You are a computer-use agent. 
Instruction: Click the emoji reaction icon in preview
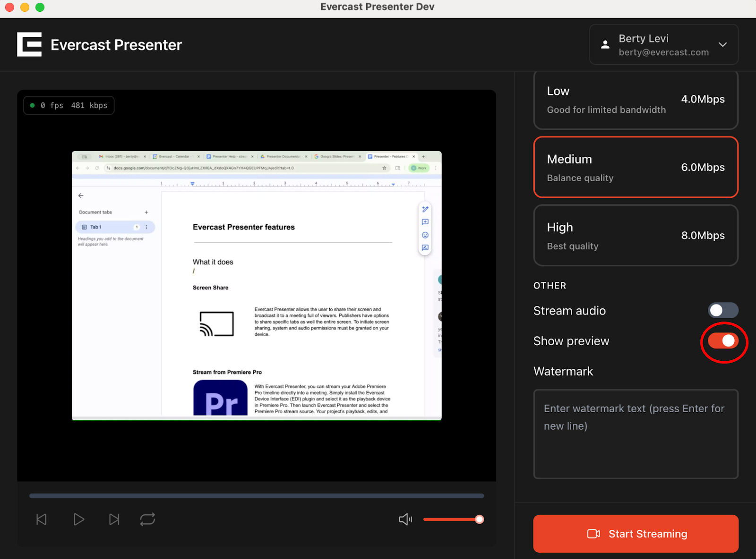tap(425, 235)
